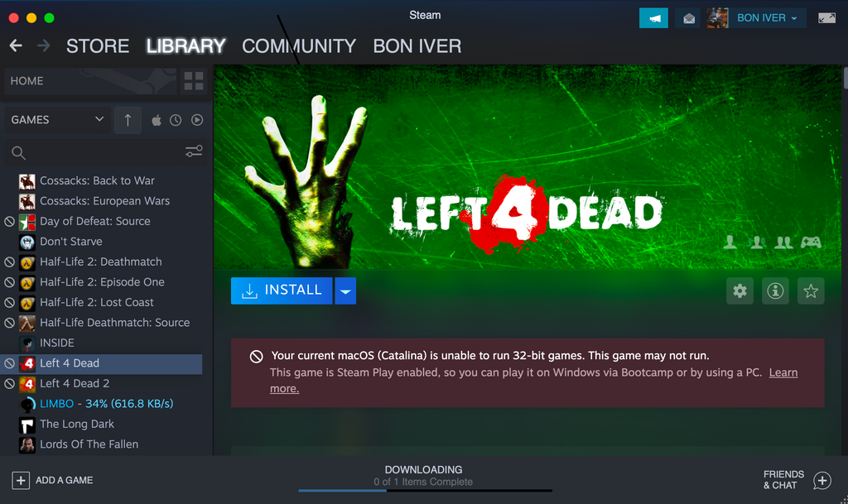848x504 pixels.
Task: Click the Left 4 Dead banner image
Action: click(x=528, y=167)
